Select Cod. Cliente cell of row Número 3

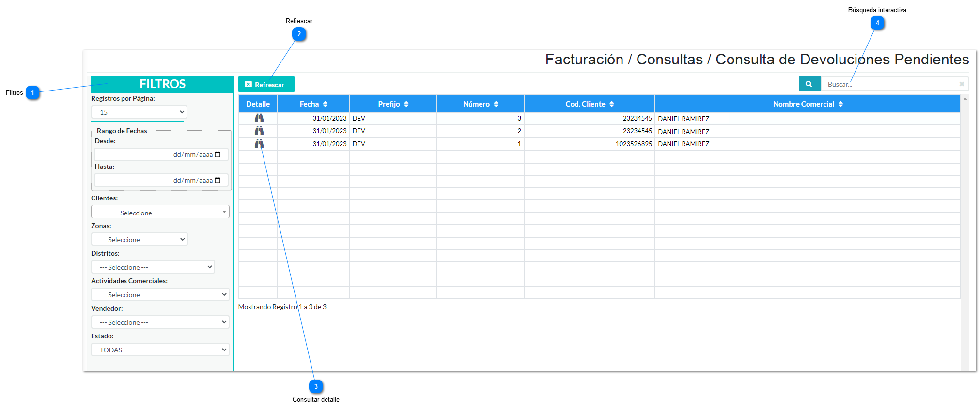coord(590,118)
